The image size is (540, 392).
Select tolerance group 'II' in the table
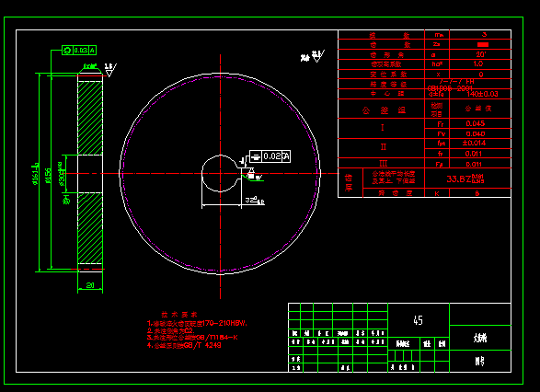click(x=384, y=147)
